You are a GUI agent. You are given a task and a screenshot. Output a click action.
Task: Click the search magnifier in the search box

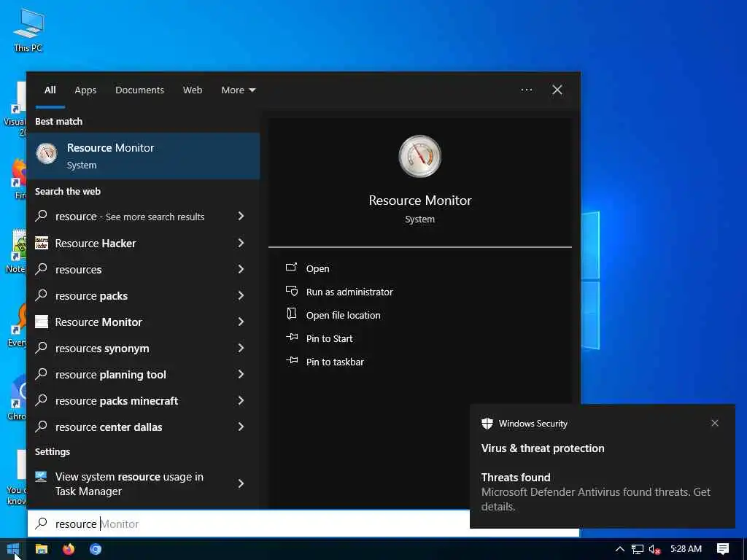[x=42, y=524]
